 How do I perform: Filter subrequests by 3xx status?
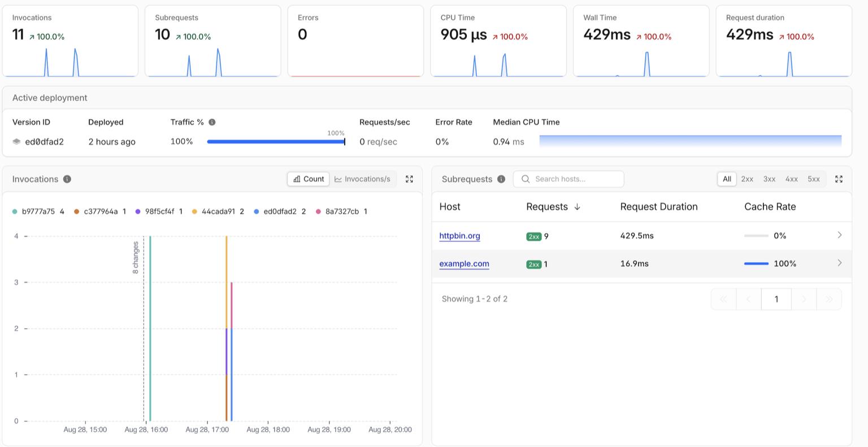coord(769,179)
